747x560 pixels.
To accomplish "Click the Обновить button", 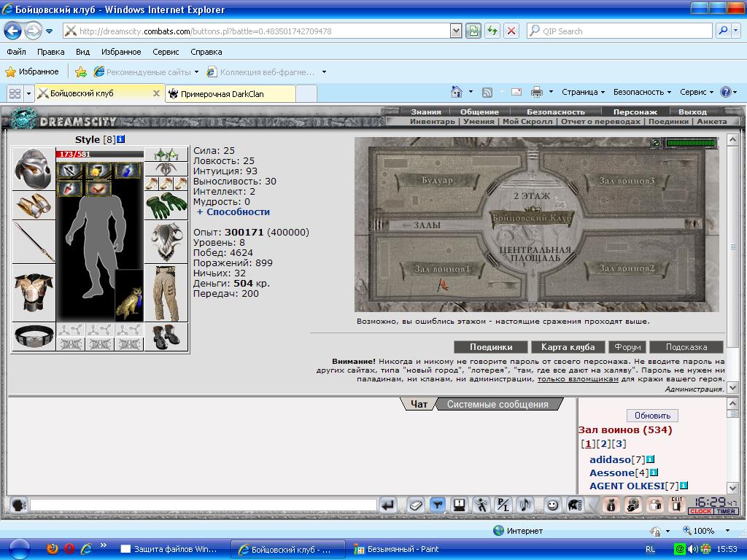I will pos(652,415).
